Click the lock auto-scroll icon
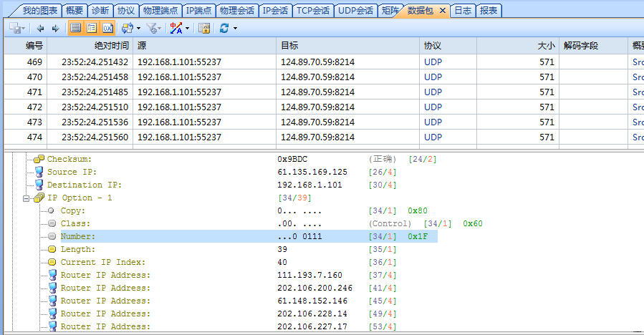644x335 pixels. coord(204,29)
